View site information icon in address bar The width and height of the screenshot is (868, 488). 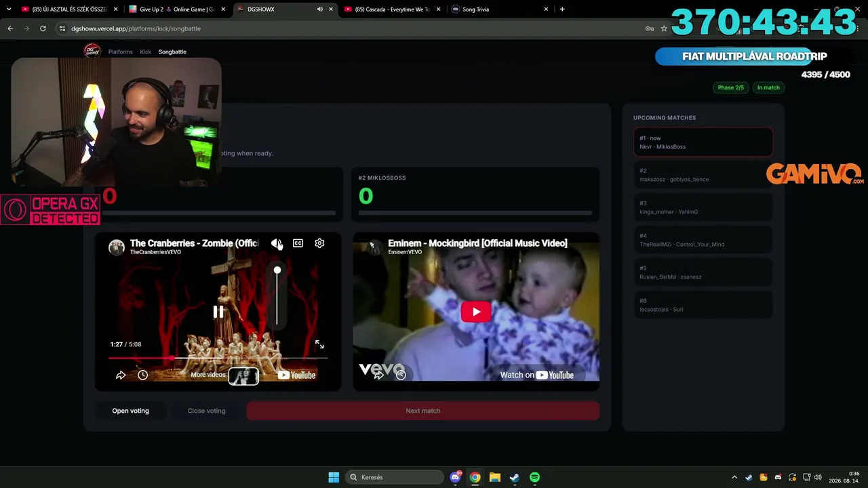pyautogui.click(x=62, y=28)
